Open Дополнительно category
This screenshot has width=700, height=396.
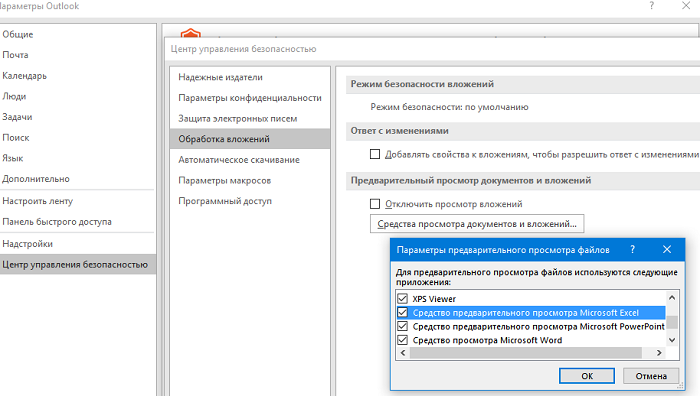click(x=36, y=179)
